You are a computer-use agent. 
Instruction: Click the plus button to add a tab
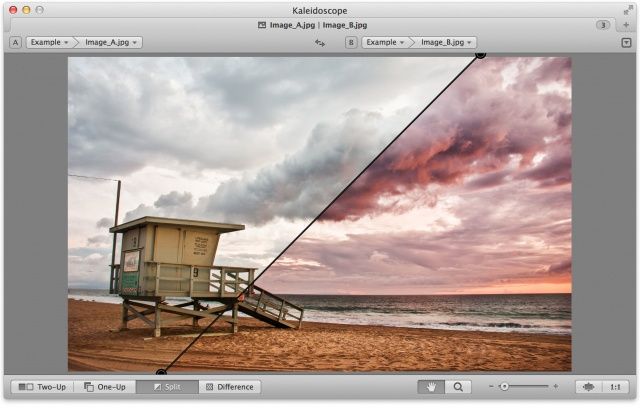[x=627, y=23]
